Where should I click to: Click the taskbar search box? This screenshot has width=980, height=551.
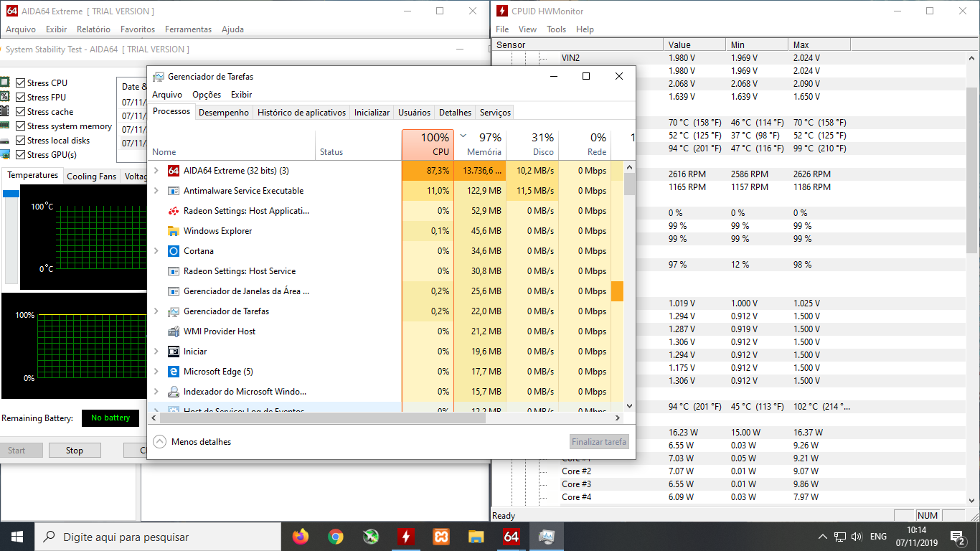pos(158,537)
